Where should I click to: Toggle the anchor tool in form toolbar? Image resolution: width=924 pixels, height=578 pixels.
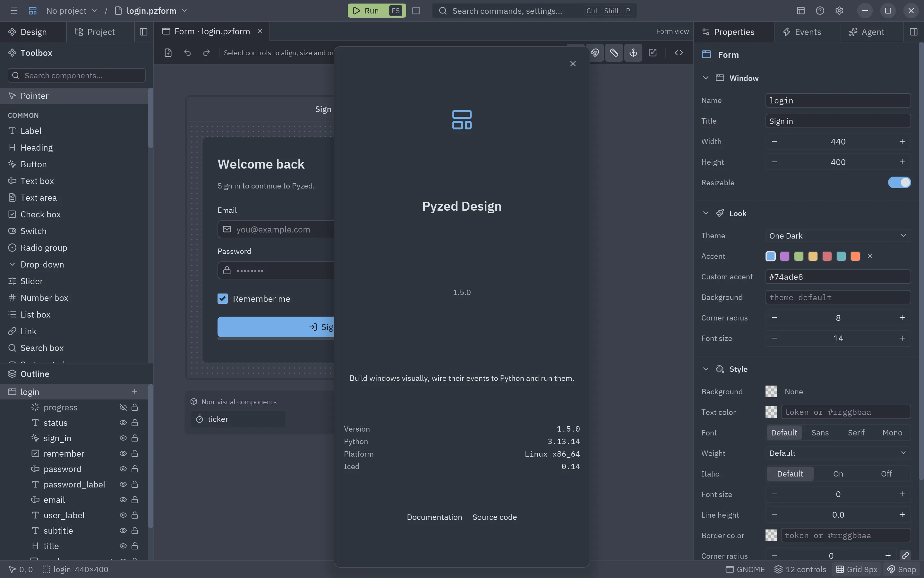coord(633,53)
